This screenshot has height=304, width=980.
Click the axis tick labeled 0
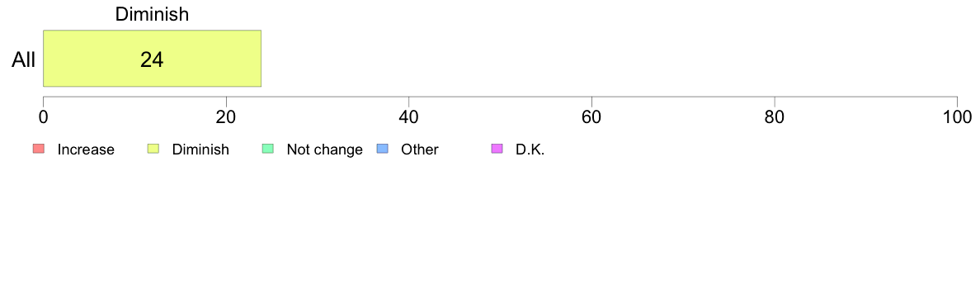43,116
